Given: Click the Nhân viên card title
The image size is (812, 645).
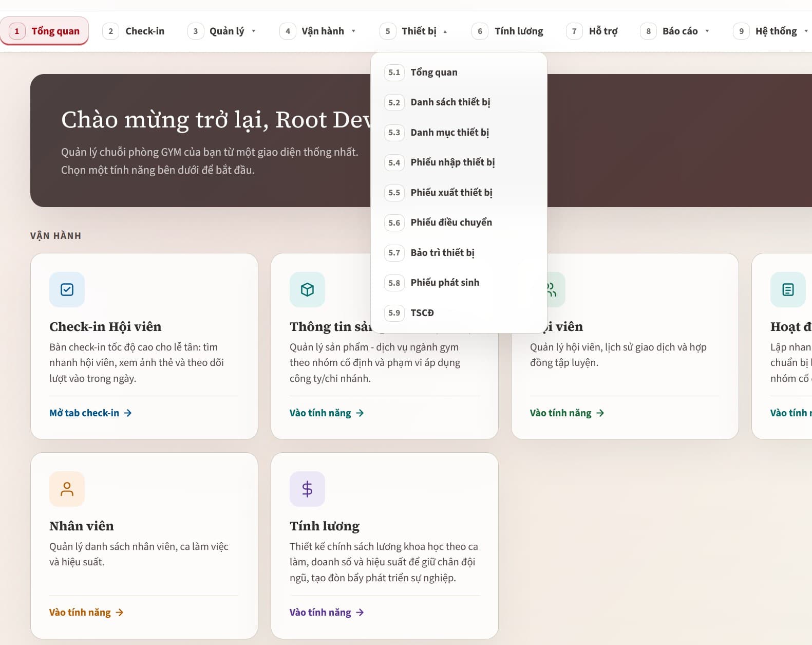Looking at the screenshot, I should pyautogui.click(x=82, y=526).
